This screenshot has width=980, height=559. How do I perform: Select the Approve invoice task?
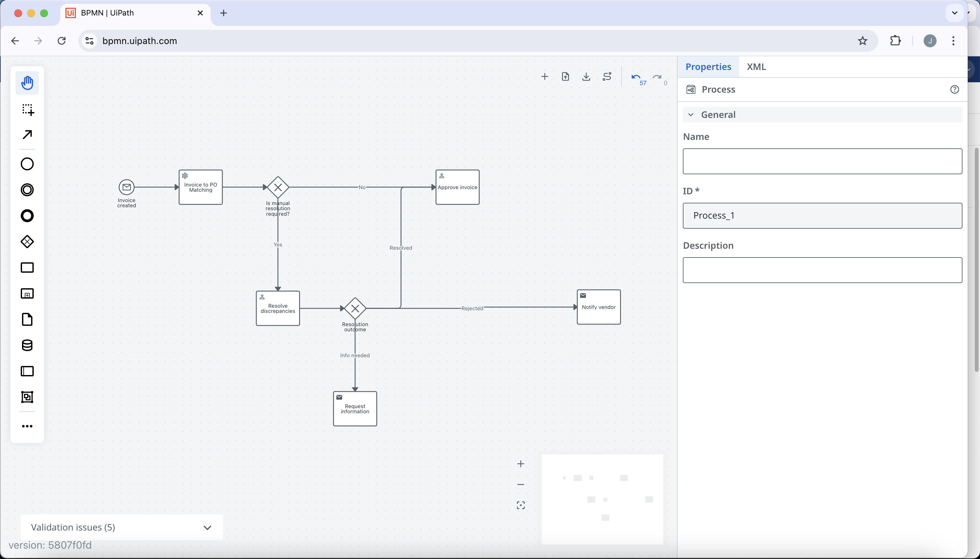click(x=458, y=187)
